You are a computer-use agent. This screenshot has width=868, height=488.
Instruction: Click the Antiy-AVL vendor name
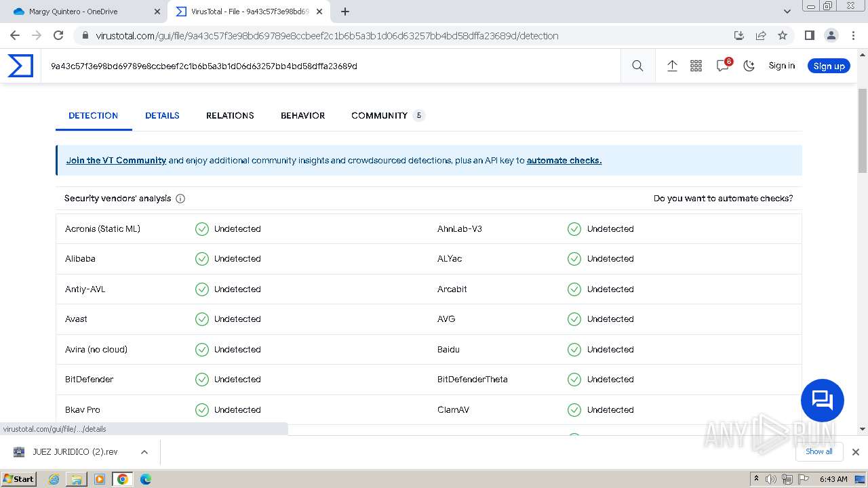(85, 289)
